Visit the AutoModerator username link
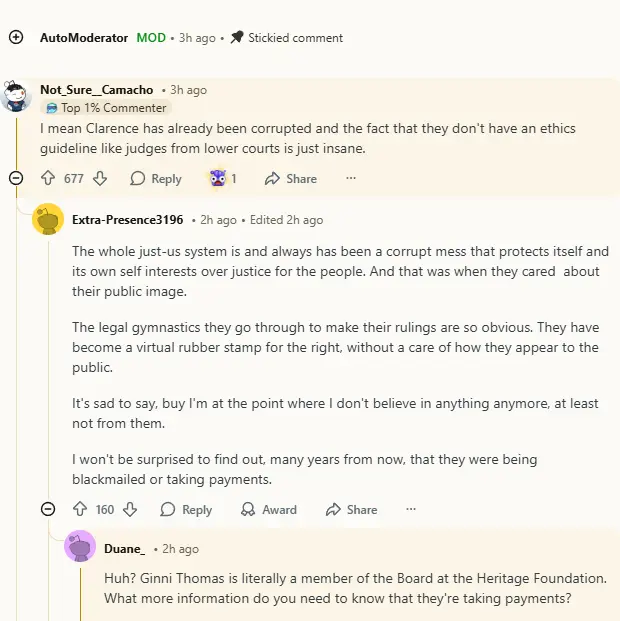This screenshot has height=621, width=620. tap(84, 37)
